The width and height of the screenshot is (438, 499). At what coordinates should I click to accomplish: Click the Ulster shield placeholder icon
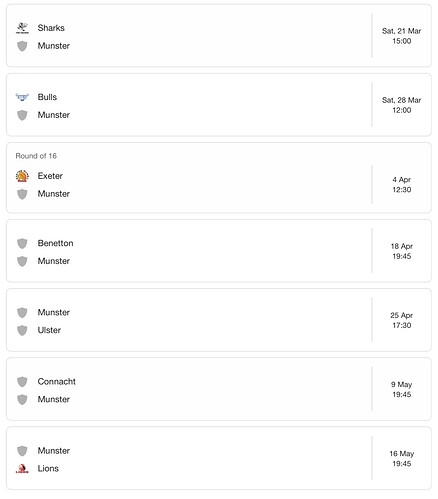pos(22,330)
